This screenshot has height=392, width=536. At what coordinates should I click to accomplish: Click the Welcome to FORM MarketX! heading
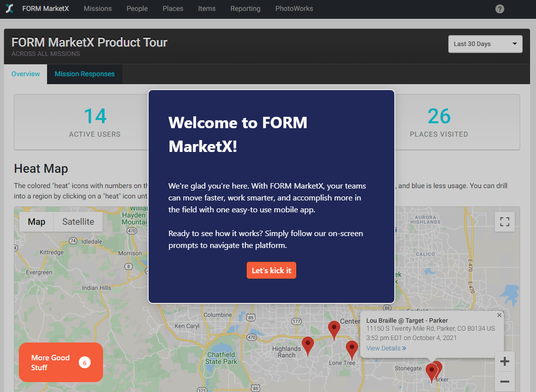(238, 135)
